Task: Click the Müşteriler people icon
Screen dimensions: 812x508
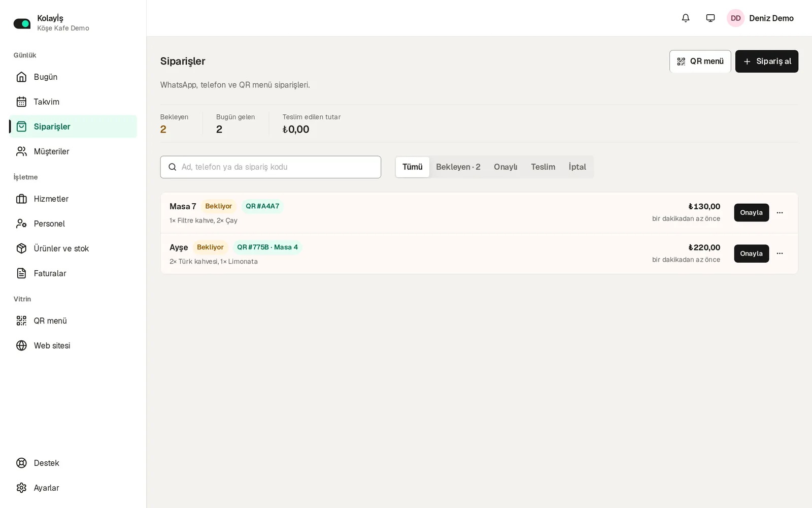Action: pos(21,151)
